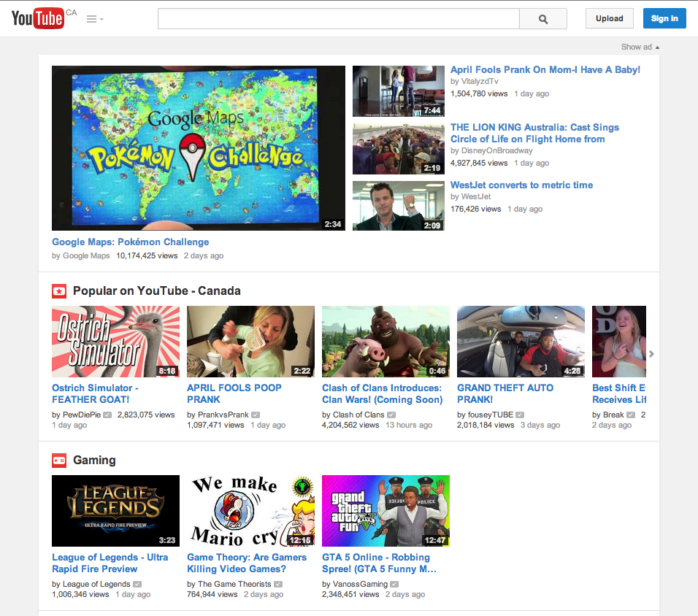This screenshot has width=698, height=616.
Task: Click the verified badge beside League of Legends
Action: click(137, 585)
